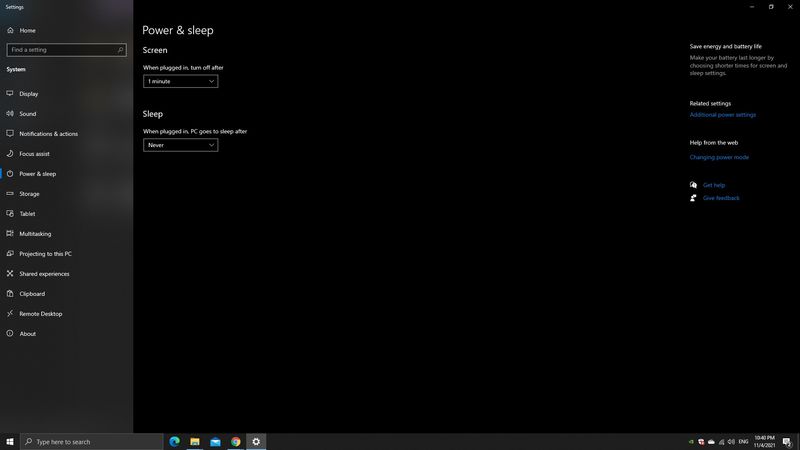
Task: Open the notification action center
Action: pyautogui.click(x=787, y=442)
